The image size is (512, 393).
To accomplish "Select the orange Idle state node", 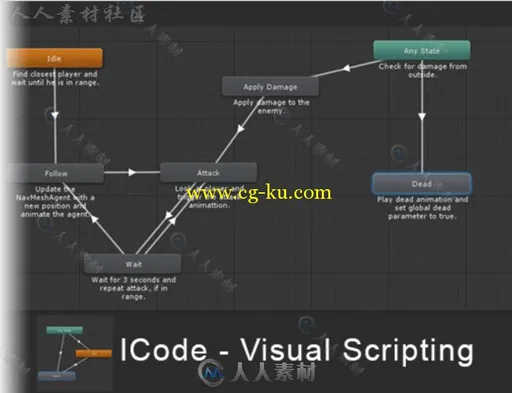I will [x=54, y=58].
